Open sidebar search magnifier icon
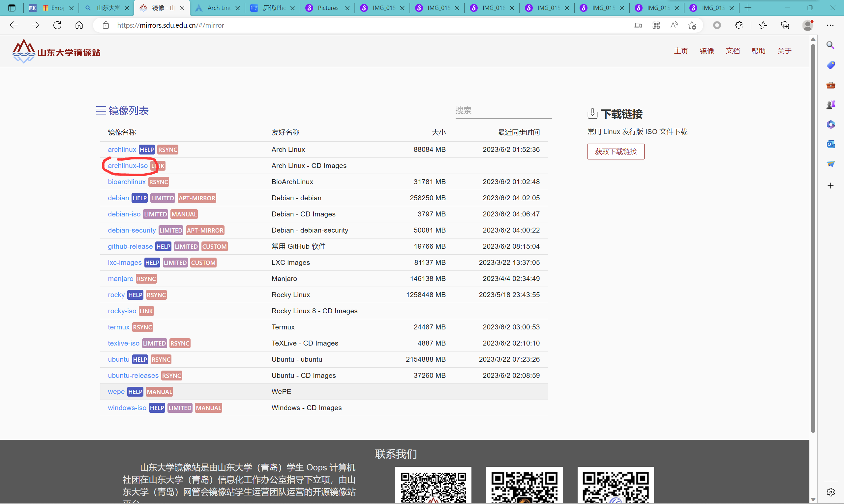The image size is (844, 504). tap(830, 45)
